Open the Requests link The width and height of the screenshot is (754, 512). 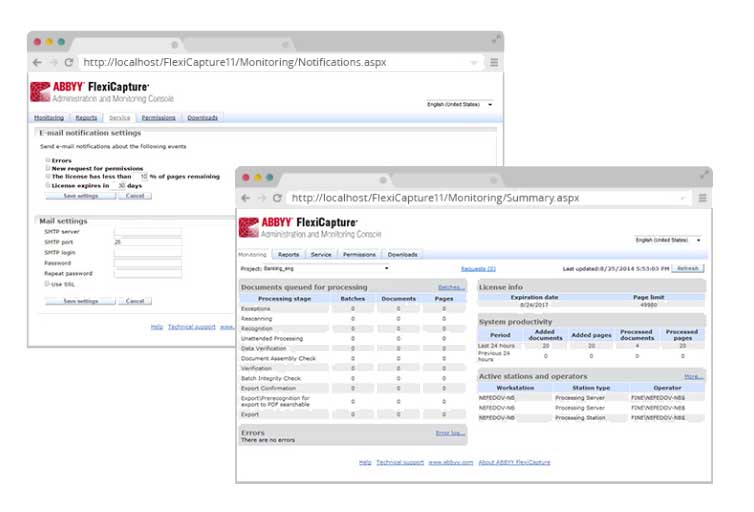pyautogui.click(x=478, y=269)
